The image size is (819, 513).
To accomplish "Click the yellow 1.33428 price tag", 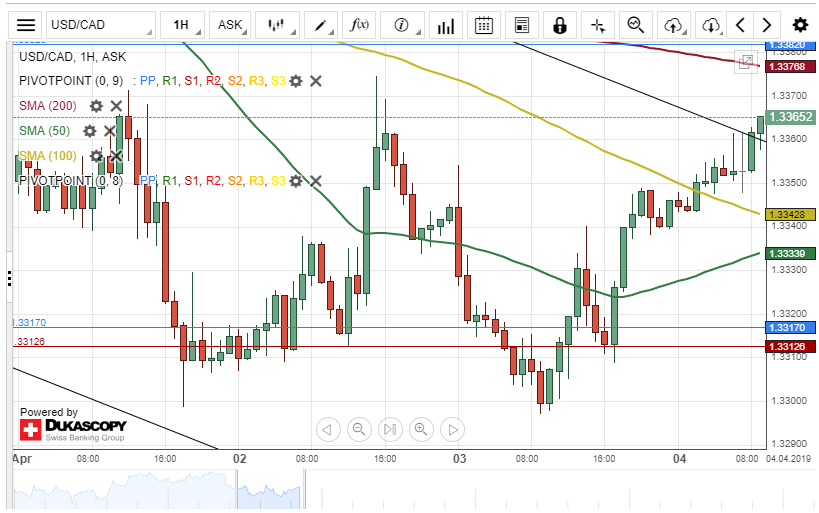I will pyautogui.click(x=790, y=215).
